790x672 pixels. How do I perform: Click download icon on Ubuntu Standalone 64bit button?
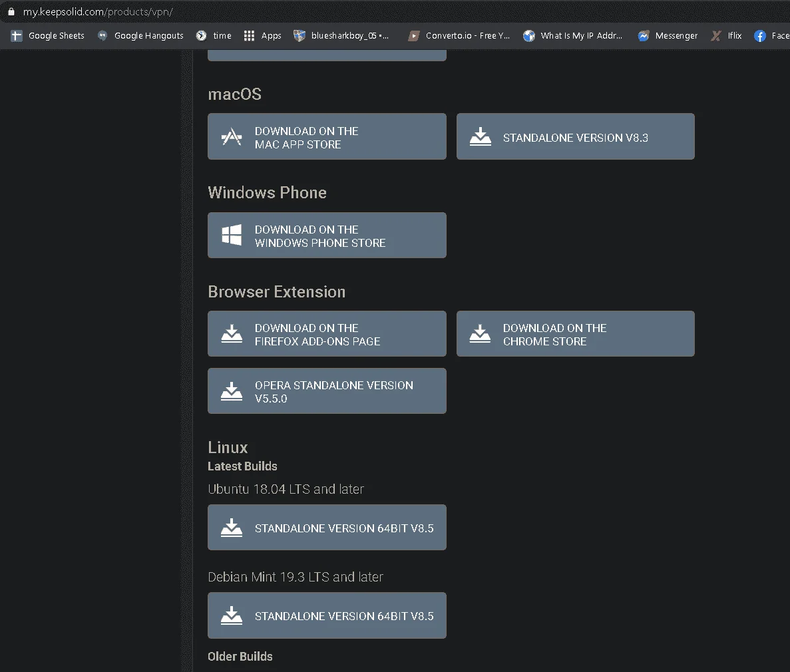232,528
